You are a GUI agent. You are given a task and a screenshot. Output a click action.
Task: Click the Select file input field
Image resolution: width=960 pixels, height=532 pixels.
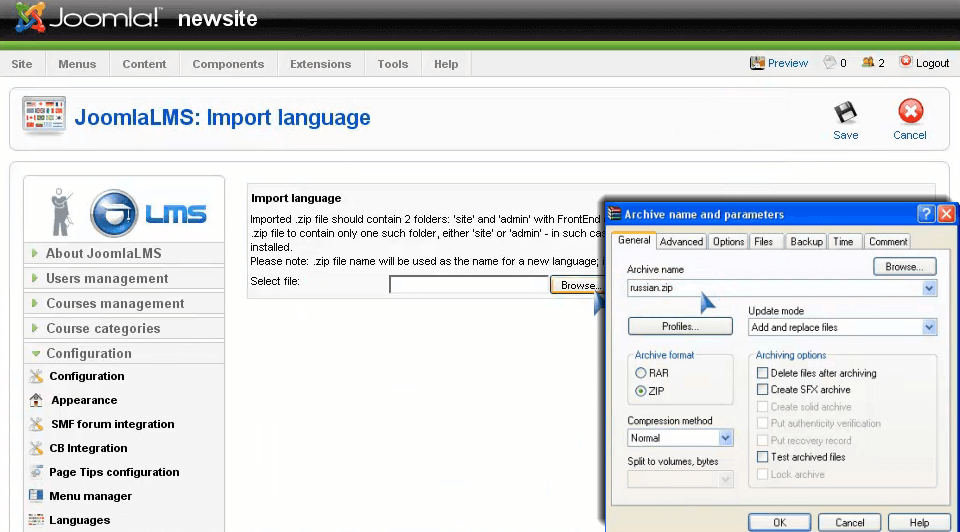click(x=468, y=285)
